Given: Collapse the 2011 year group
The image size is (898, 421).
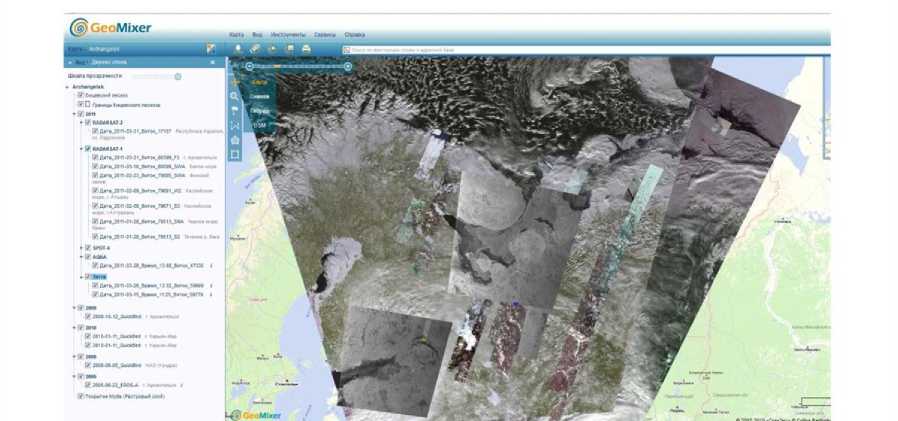Looking at the screenshot, I should (74, 114).
